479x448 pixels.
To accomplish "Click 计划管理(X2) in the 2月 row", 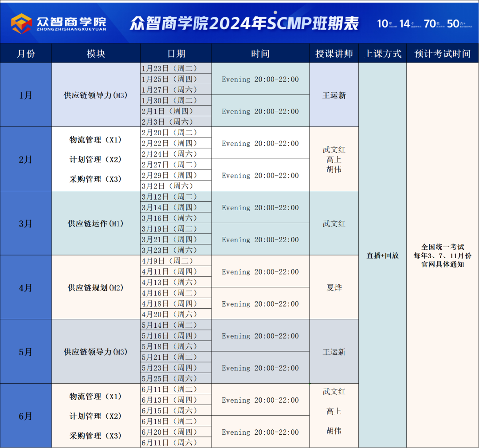I will tap(96, 159).
